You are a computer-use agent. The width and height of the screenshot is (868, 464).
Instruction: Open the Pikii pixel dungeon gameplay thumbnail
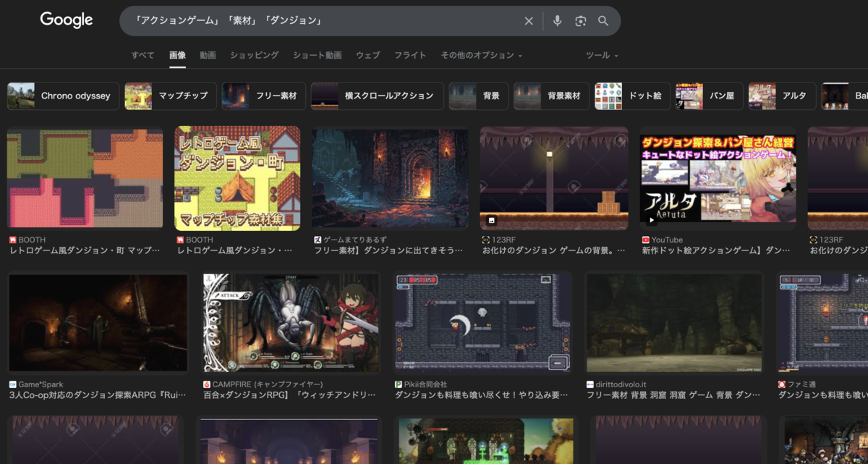coord(482,324)
